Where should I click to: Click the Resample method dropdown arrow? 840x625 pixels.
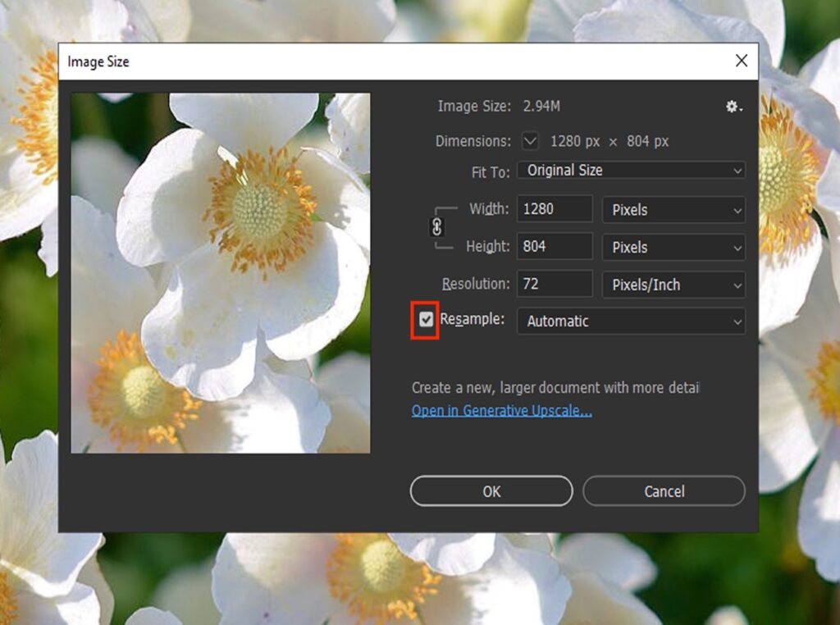[736, 321]
